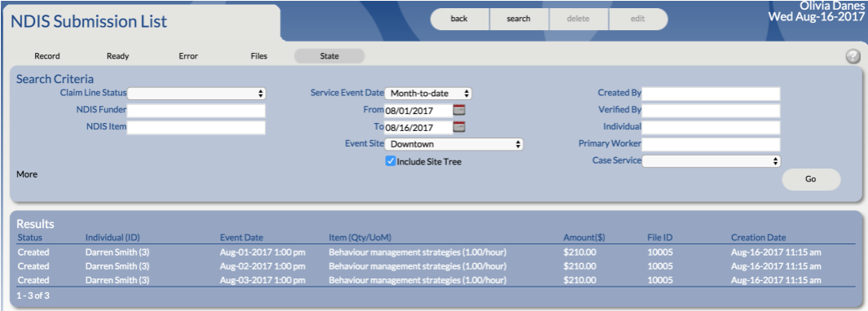Open the Claim Line Status dropdown

click(196, 94)
